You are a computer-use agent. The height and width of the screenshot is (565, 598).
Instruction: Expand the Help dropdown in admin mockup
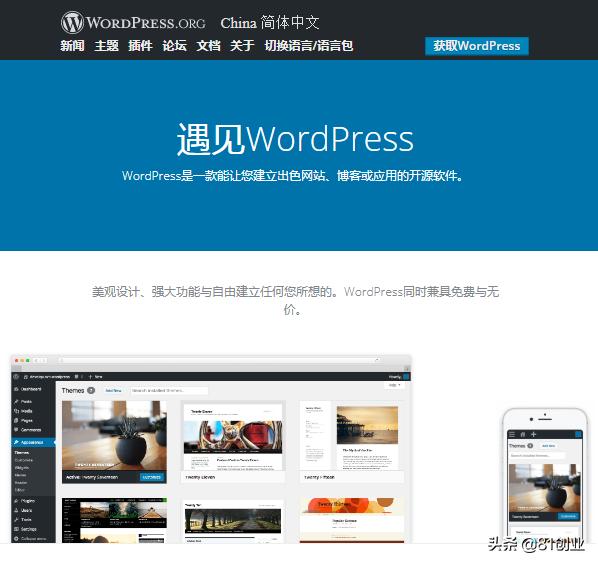coord(394,385)
